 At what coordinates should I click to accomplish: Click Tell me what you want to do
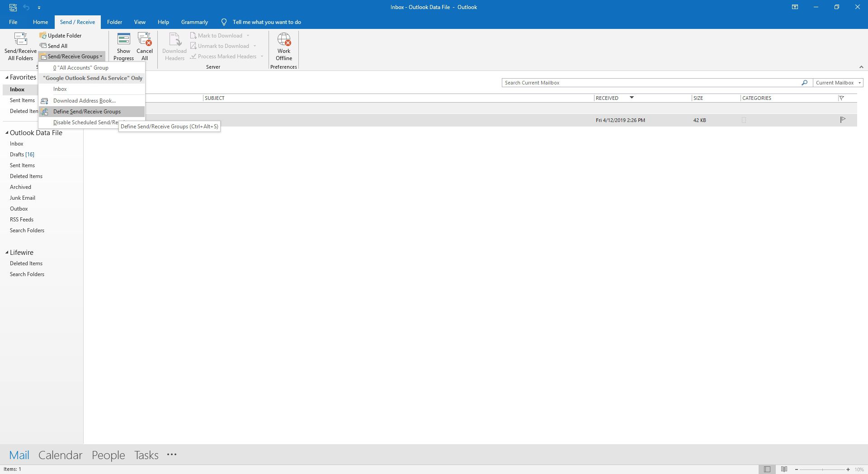[x=267, y=22]
